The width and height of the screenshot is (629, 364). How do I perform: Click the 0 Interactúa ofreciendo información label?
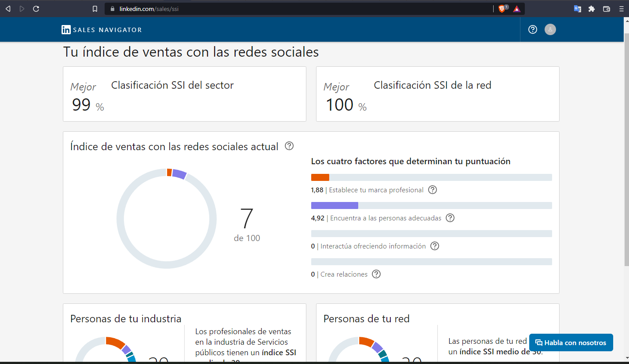(x=368, y=246)
